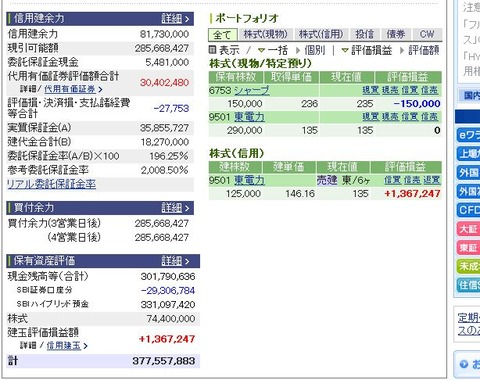Click 保有株数 value 290,000
This screenshot has height=380, width=480.
pos(245,130)
